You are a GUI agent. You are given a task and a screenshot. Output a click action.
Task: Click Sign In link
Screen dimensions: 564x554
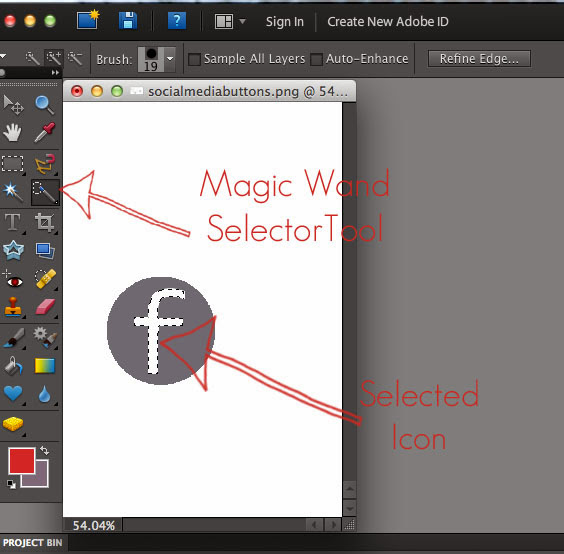[285, 22]
